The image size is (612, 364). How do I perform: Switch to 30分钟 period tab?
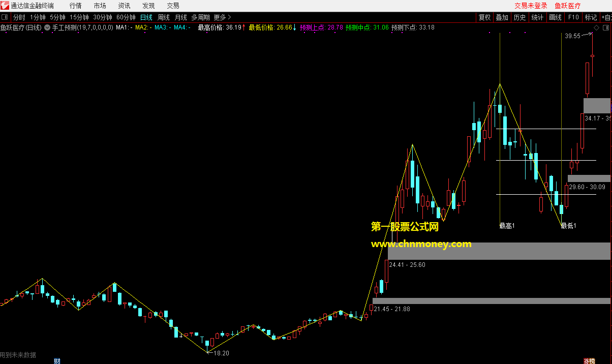[x=102, y=17]
